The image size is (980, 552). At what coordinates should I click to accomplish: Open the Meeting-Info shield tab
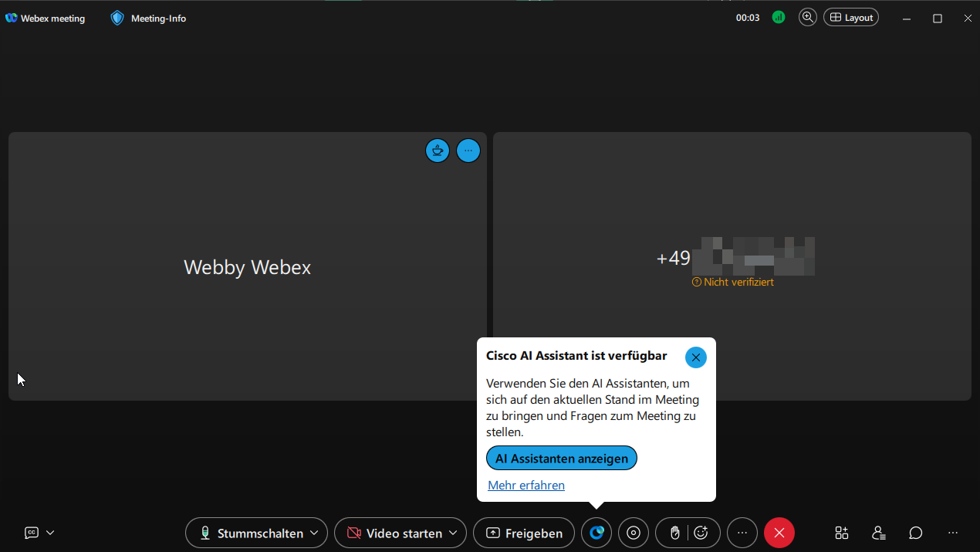[148, 18]
